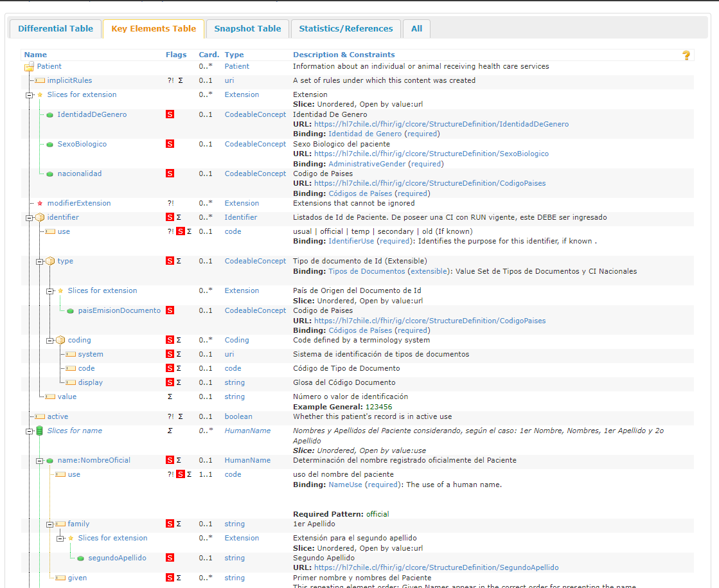Select the segundoApellido element name

point(117,558)
